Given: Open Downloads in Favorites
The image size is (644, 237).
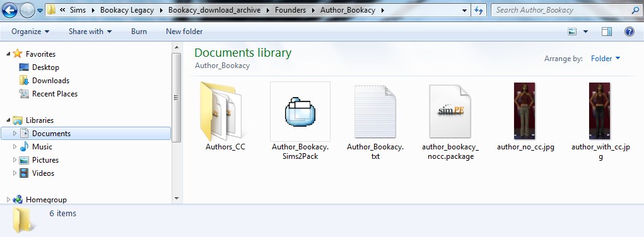Looking at the screenshot, I should [50, 81].
